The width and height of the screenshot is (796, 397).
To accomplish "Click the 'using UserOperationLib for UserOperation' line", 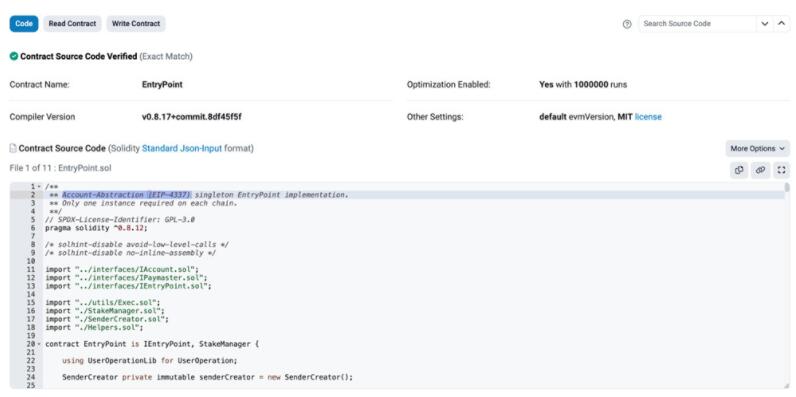I will (x=150, y=360).
